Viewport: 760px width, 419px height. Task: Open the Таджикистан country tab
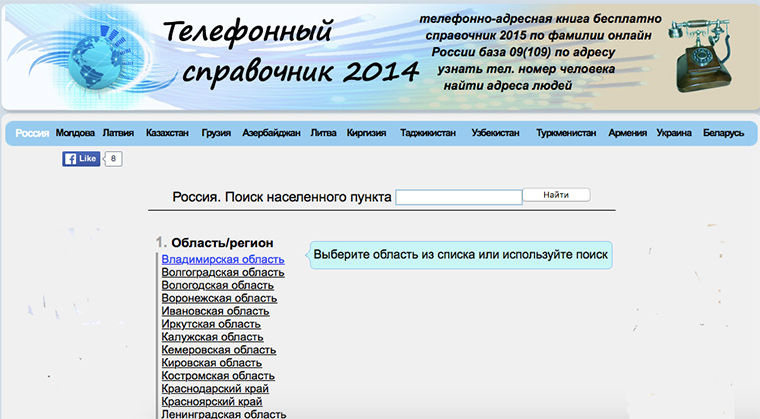428,133
